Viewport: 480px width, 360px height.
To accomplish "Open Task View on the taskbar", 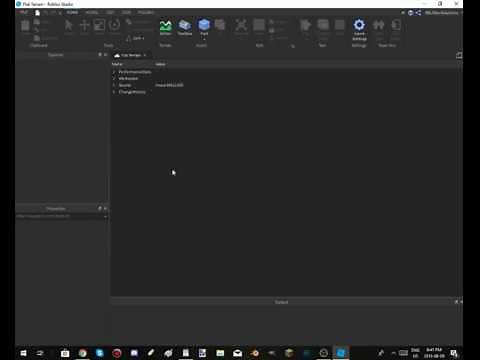I will (40, 353).
